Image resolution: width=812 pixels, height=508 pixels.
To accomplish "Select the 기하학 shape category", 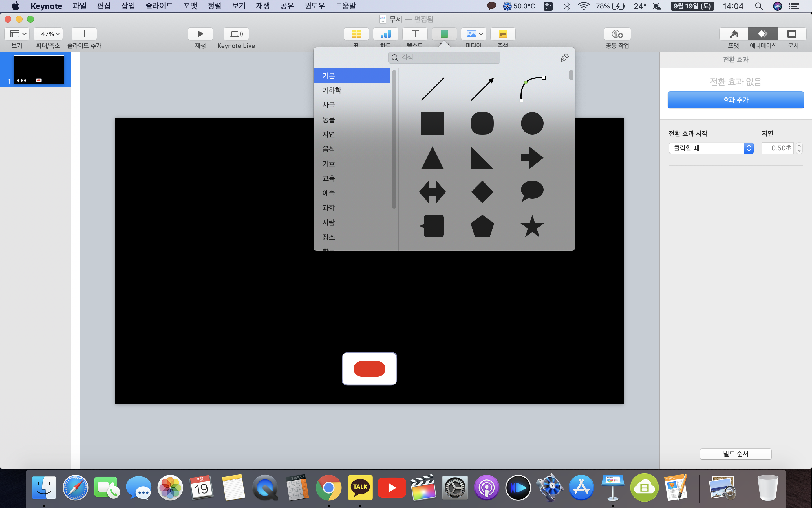I will (351, 90).
